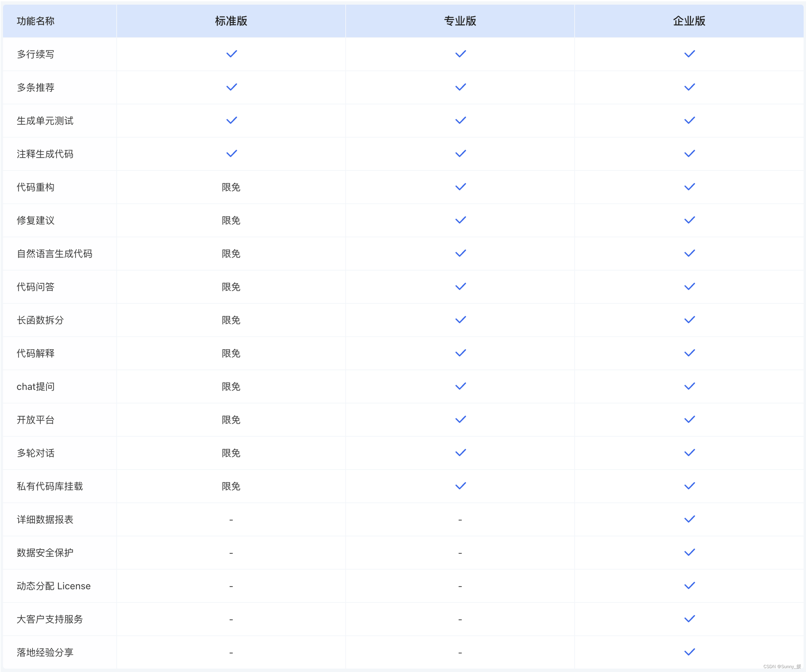Click the 专业版 checkmark for chat提问
This screenshot has height=672, width=806.
[x=460, y=386]
